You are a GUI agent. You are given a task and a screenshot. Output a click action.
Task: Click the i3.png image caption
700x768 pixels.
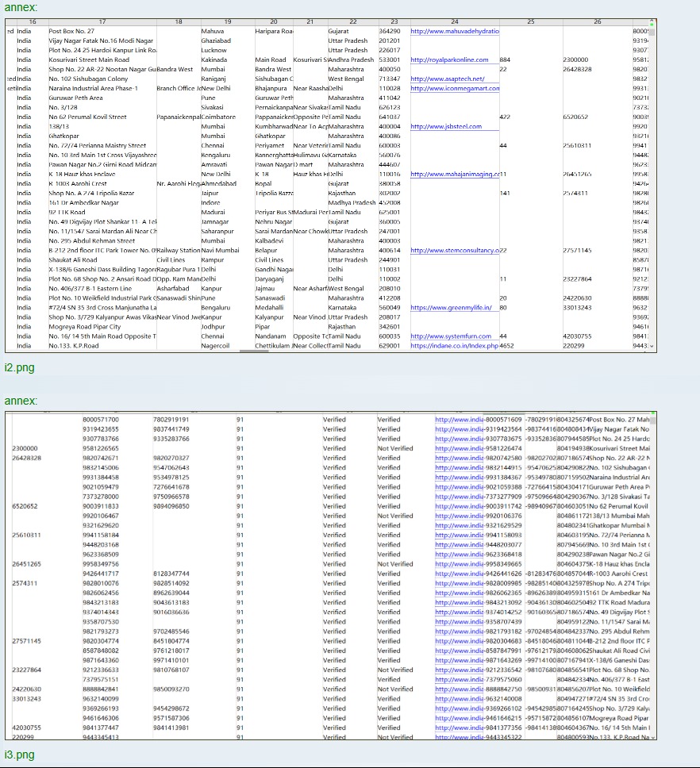[19, 755]
